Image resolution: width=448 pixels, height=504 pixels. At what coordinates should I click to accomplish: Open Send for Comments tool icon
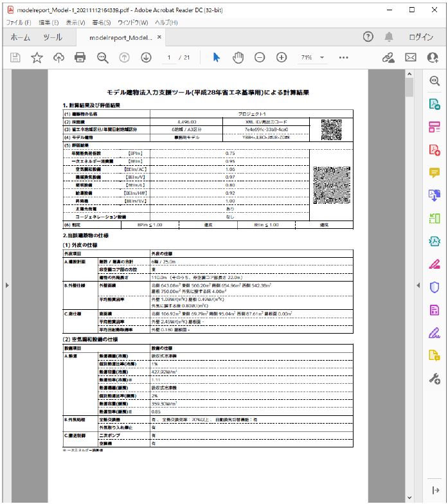click(435, 356)
